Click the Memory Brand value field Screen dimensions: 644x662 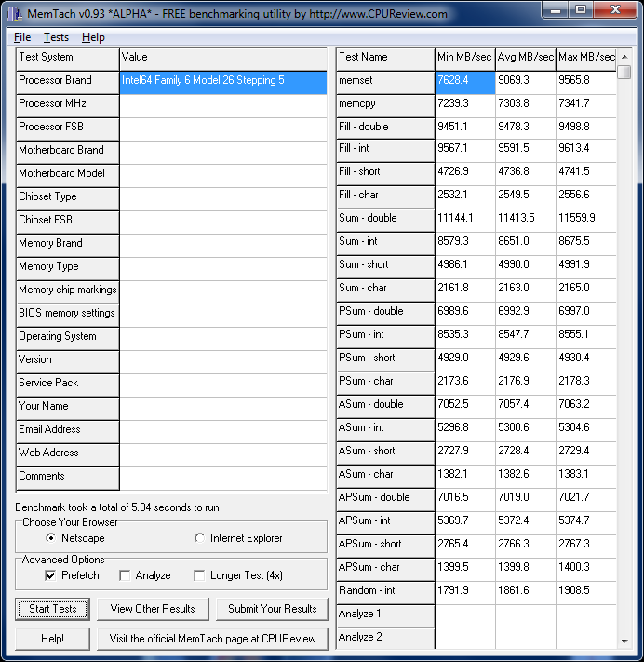(223, 246)
